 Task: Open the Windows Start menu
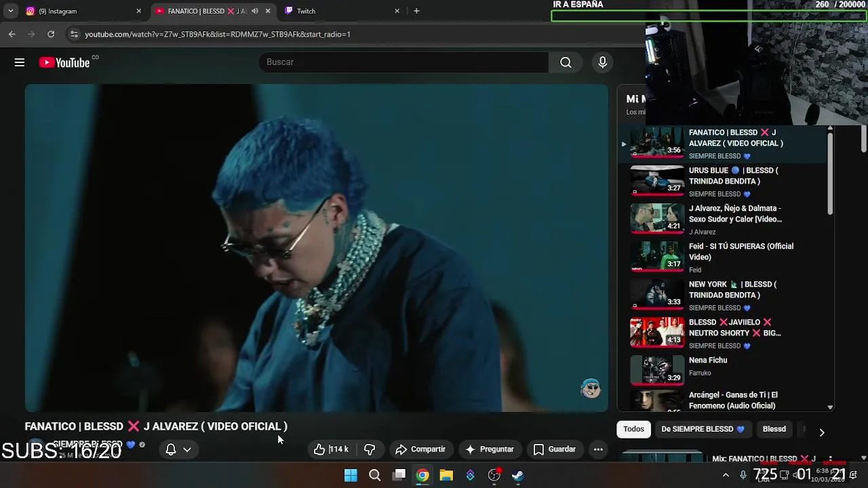(x=351, y=475)
